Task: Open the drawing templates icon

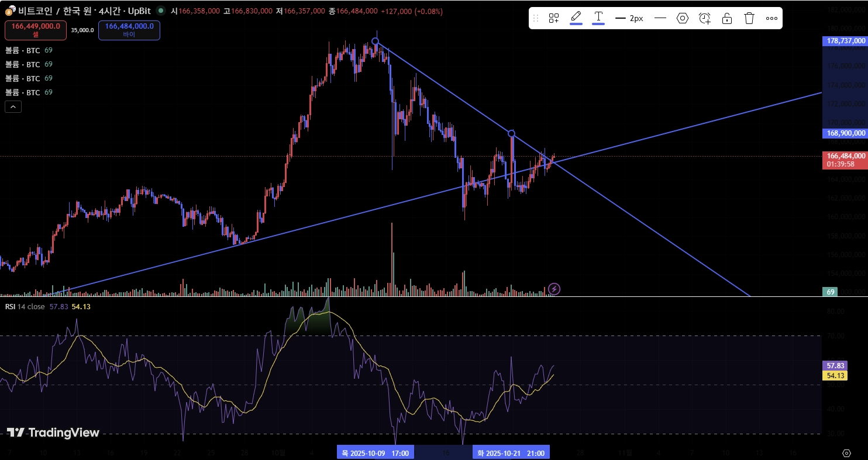Action: (x=553, y=18)
